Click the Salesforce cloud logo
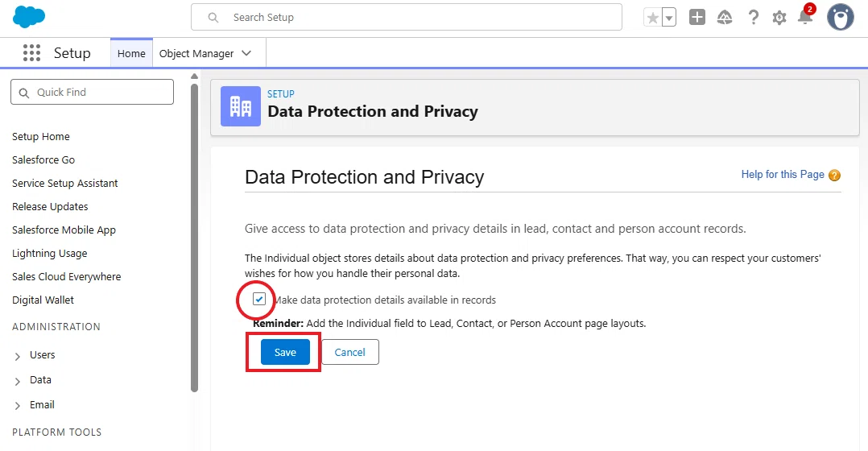Screen dimensions: 868x451 point(29,17)
